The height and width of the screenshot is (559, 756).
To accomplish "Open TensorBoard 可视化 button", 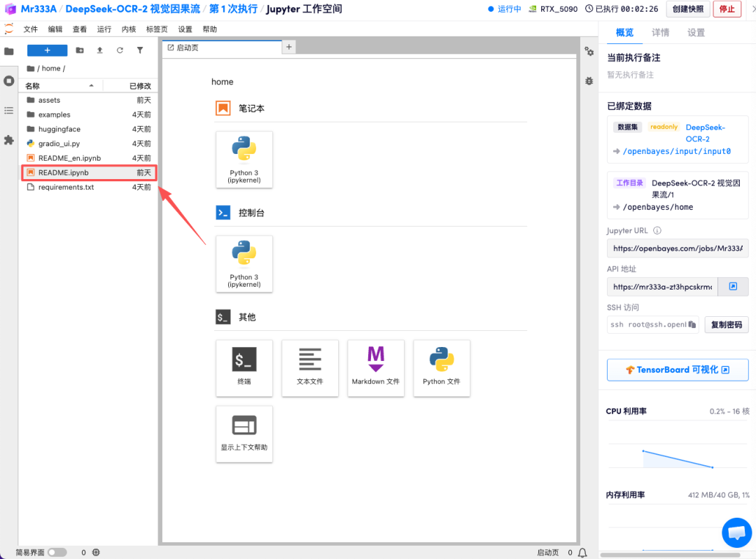I will click(678, 369).
